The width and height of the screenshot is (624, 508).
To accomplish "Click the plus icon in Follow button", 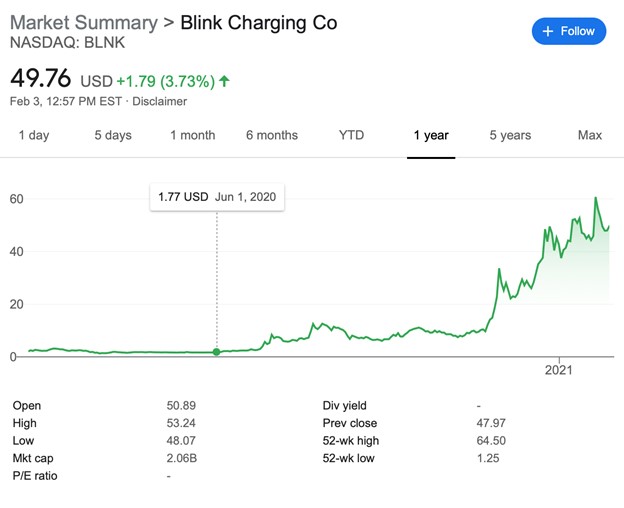I will (547, 31).
